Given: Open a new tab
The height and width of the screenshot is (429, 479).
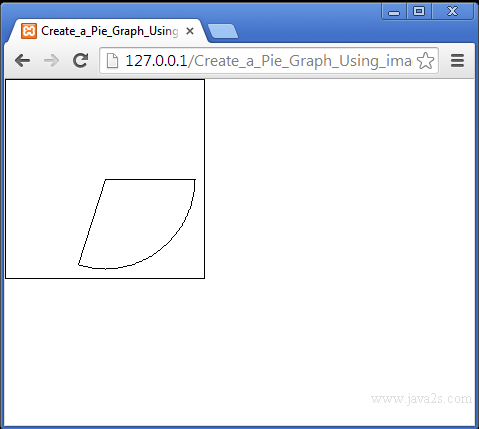Looking at the screenshot, I should [223, 31].
